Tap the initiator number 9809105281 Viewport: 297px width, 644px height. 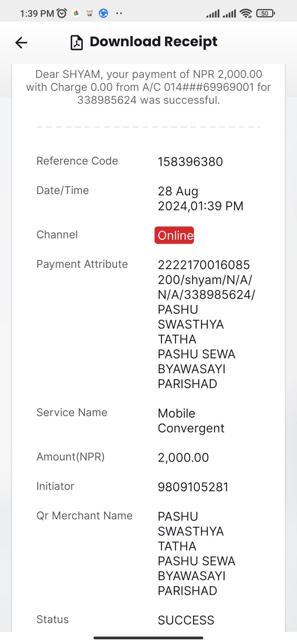(x=193, y=487)
